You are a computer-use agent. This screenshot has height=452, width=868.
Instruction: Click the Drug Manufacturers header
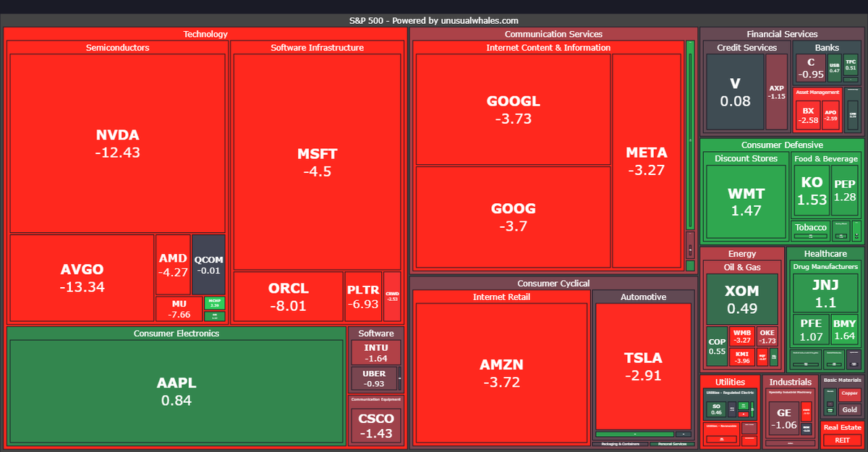825,267
